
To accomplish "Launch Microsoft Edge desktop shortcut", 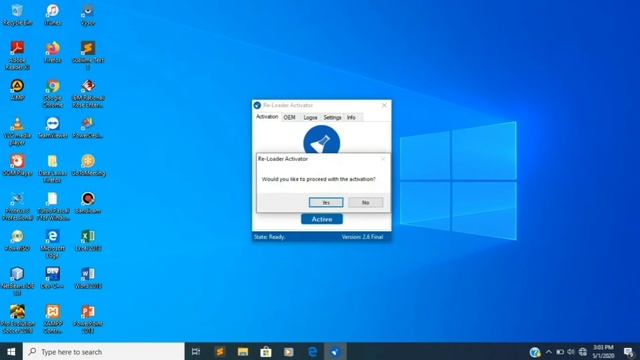I will [53, 244].
